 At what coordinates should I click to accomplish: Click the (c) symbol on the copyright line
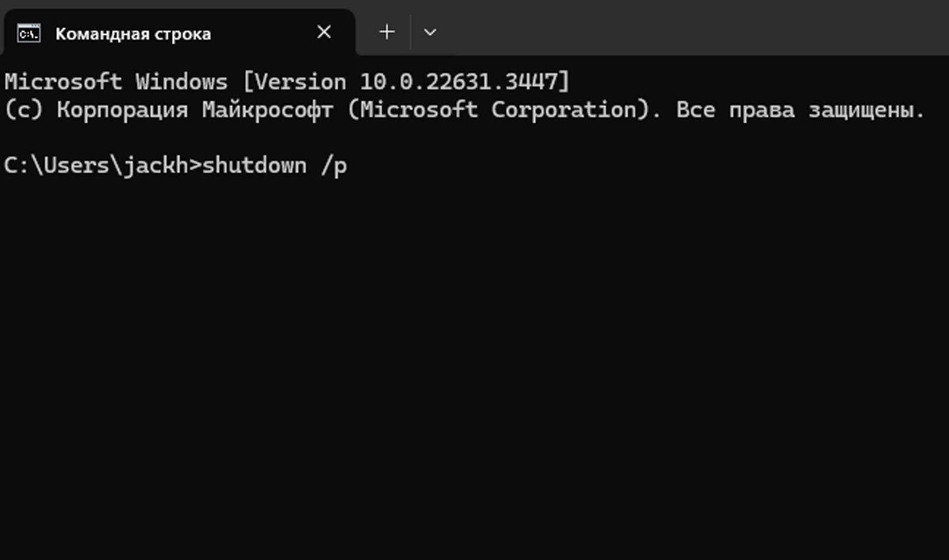click(x=23, y=109)
